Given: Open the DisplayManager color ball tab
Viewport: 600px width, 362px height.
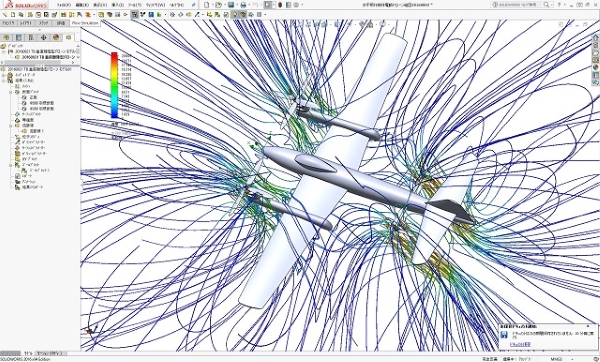Looking at the screenshot, I should [x=56, y=38].
